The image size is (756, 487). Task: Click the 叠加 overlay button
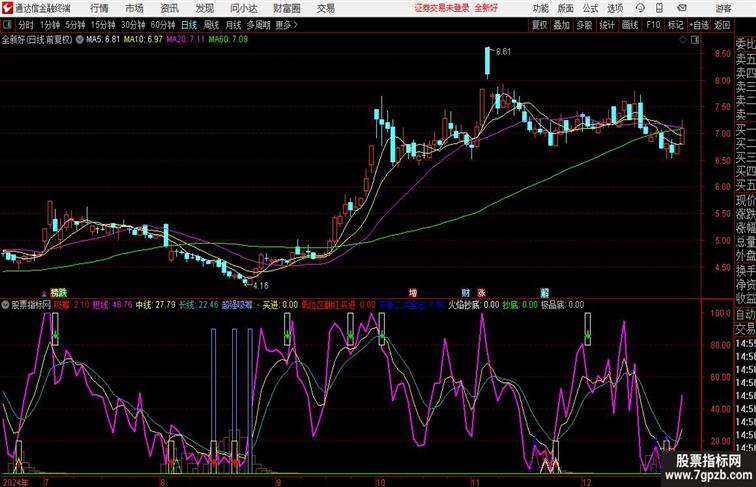pos(562,25)
